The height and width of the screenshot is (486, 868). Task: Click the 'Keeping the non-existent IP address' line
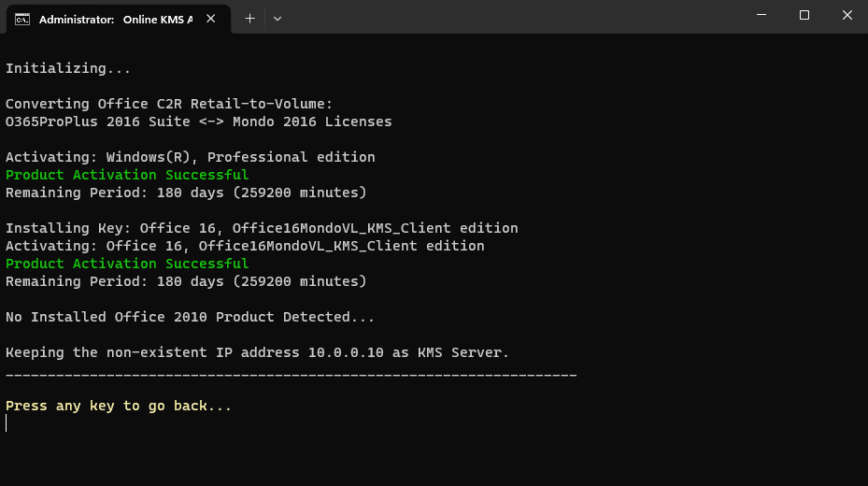tap(257, 352)
